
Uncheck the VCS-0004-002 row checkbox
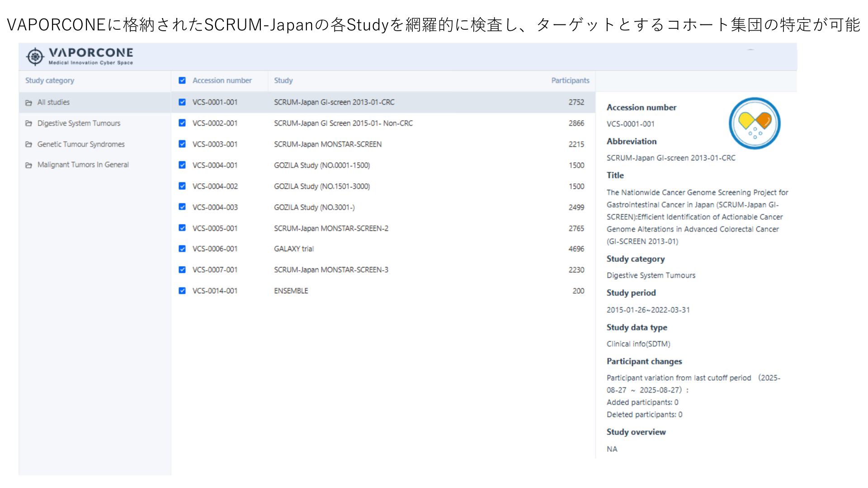(182, 186)
